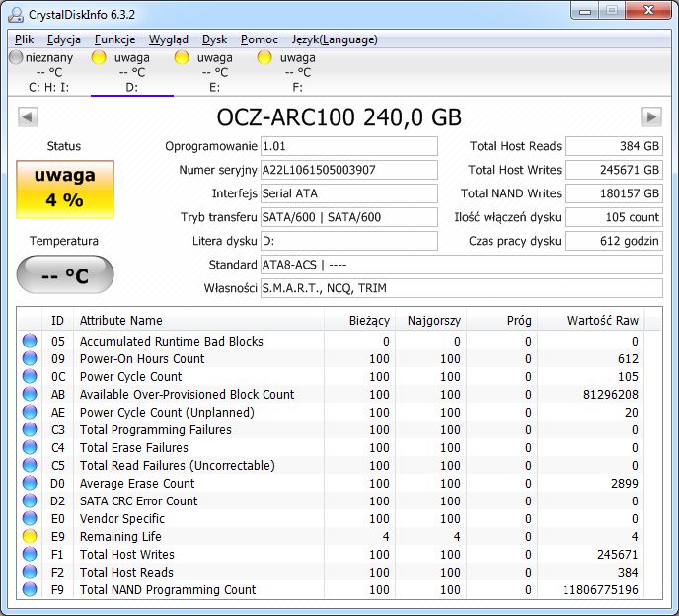Click blue dot for F1 Total Host Writes
Viewport: 679px width, 616px height.
(30, 554)
